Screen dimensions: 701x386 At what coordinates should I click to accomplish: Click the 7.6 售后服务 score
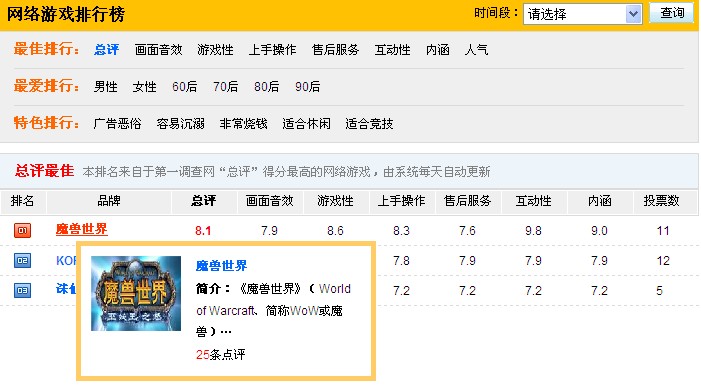pyautogui.click(x=467, y=231)
